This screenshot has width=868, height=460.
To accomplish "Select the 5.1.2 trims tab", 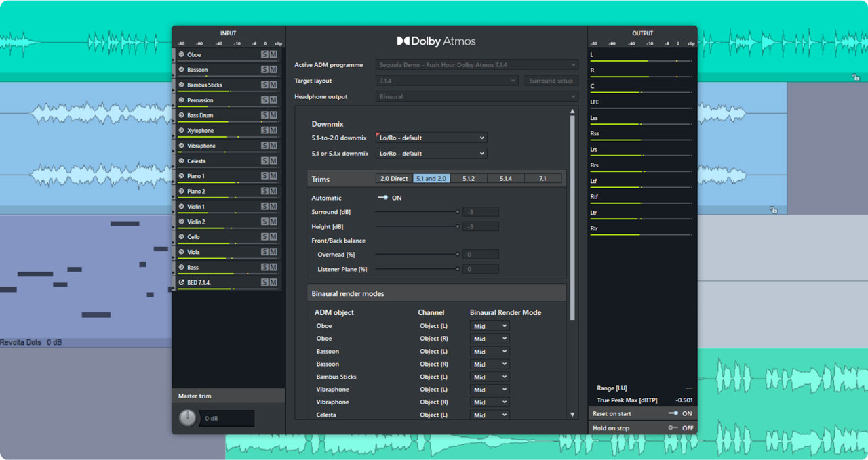I will coord(469,179).
